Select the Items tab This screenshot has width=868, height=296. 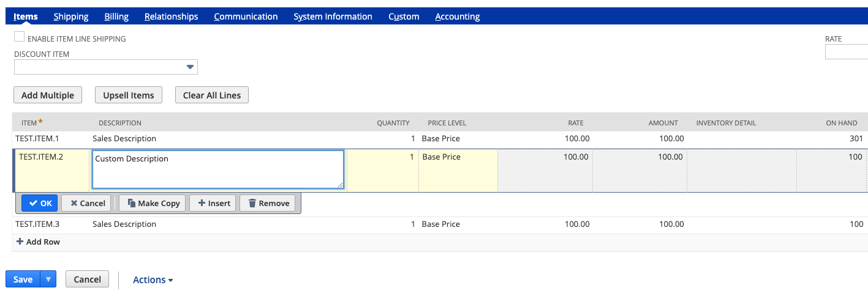[26, 17]
